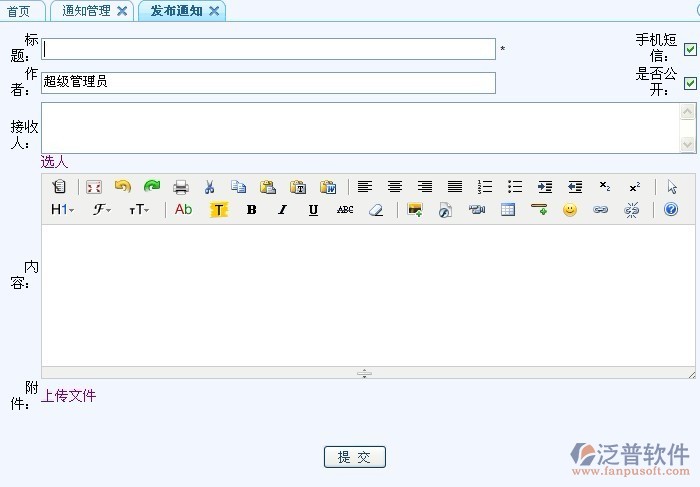Viewport: 700px width, 487px height.
Task: Switch to the 首页 tab
Action: pos(19,11)
